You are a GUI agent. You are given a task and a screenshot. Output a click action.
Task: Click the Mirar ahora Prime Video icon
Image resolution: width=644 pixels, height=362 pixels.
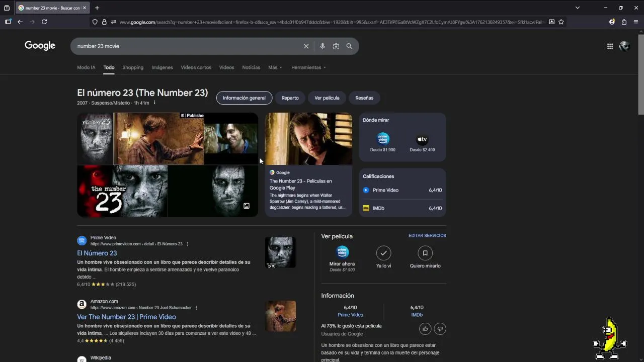(342, 252)
